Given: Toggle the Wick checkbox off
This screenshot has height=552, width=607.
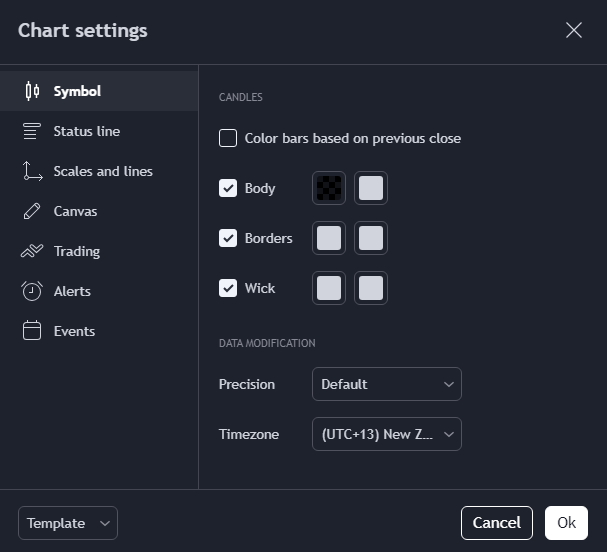Looking at the screenshot, I should tap(228, 288).
